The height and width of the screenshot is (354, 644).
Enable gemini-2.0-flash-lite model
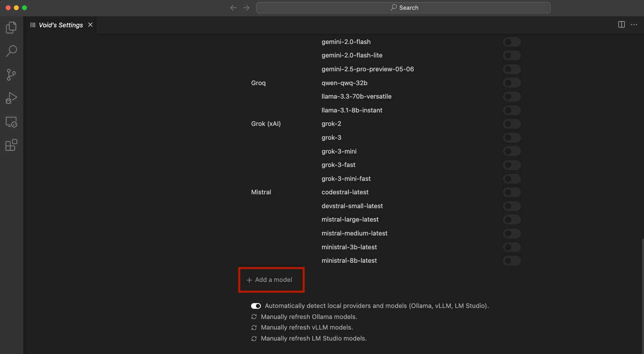tap(512, 55)
